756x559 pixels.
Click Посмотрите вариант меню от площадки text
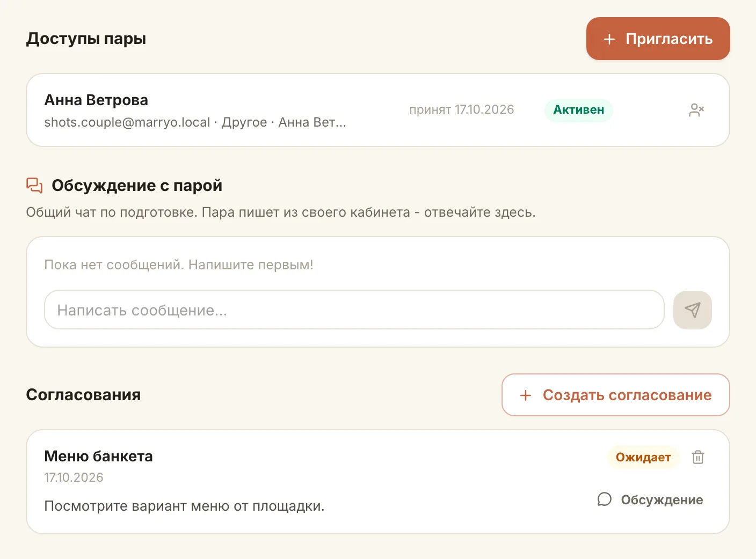point(185,506)
